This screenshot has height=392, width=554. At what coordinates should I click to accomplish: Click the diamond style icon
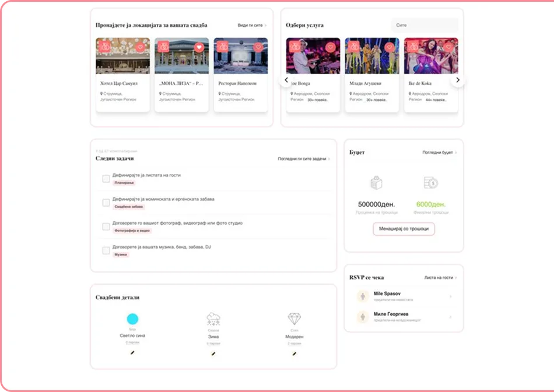click(294, 319)
